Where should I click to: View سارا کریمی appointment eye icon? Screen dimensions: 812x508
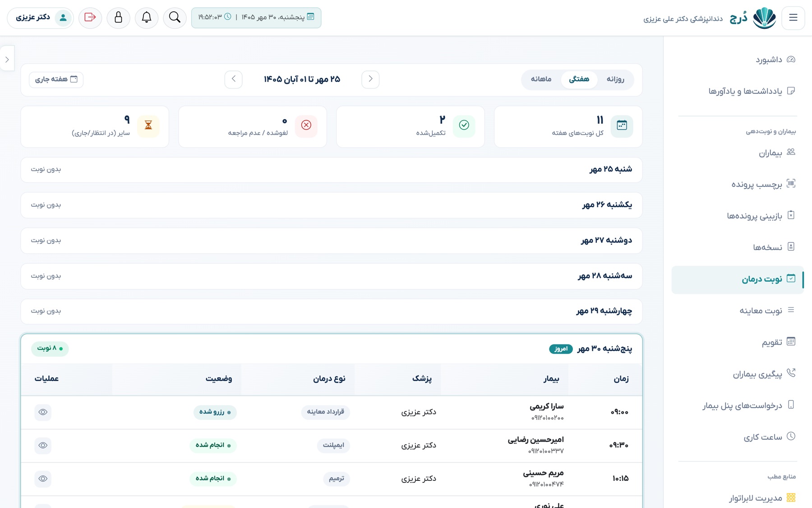(x=43, y=412)
